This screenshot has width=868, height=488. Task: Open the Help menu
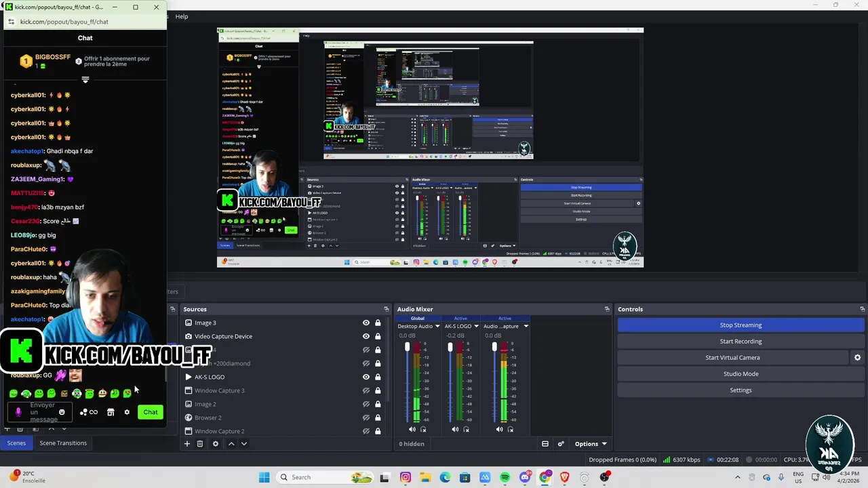[182, 16]
